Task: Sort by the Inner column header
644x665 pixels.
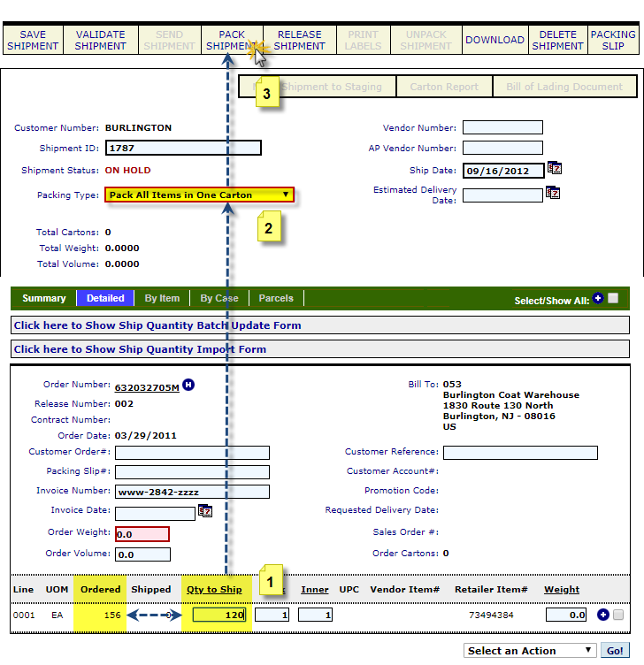Action: click(x=315, y=589)
